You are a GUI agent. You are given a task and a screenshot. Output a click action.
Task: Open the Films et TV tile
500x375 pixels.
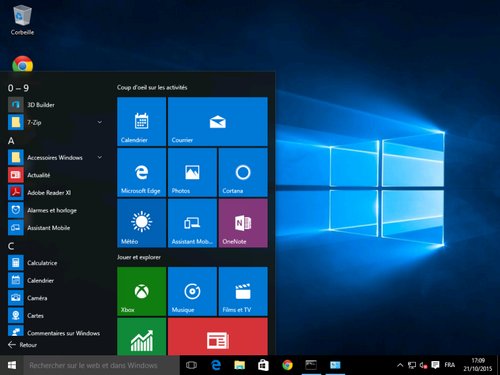click(243, 291)
